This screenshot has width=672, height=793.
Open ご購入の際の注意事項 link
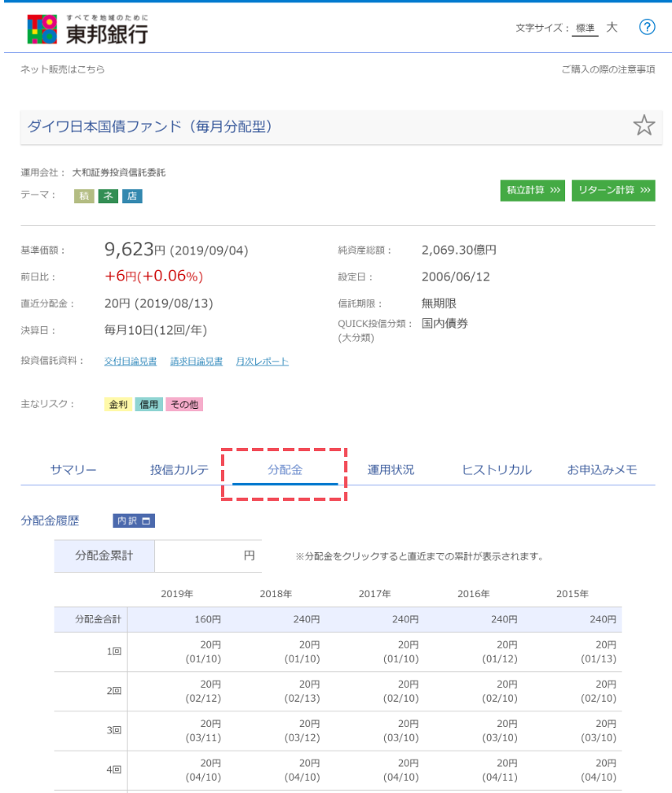tap(608, 69)
